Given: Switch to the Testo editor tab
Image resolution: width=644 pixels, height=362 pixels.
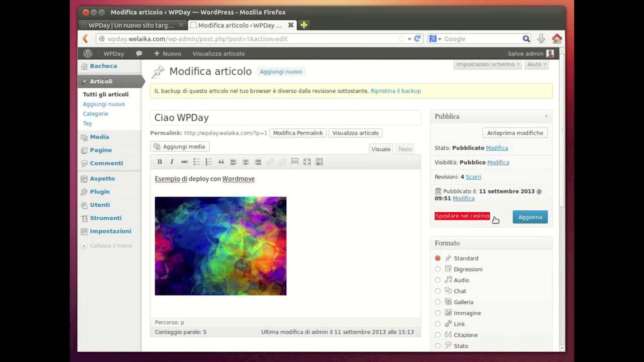Looking at the screenshot, I should pyautogui.click(x=405, y=149).
